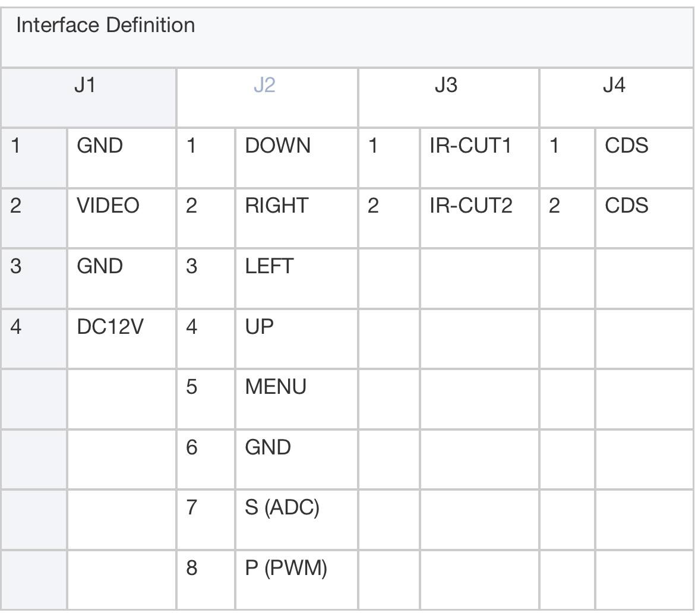Select the CDS cell in J4 row 1
695x616 pixels.
tap(645, 158)
